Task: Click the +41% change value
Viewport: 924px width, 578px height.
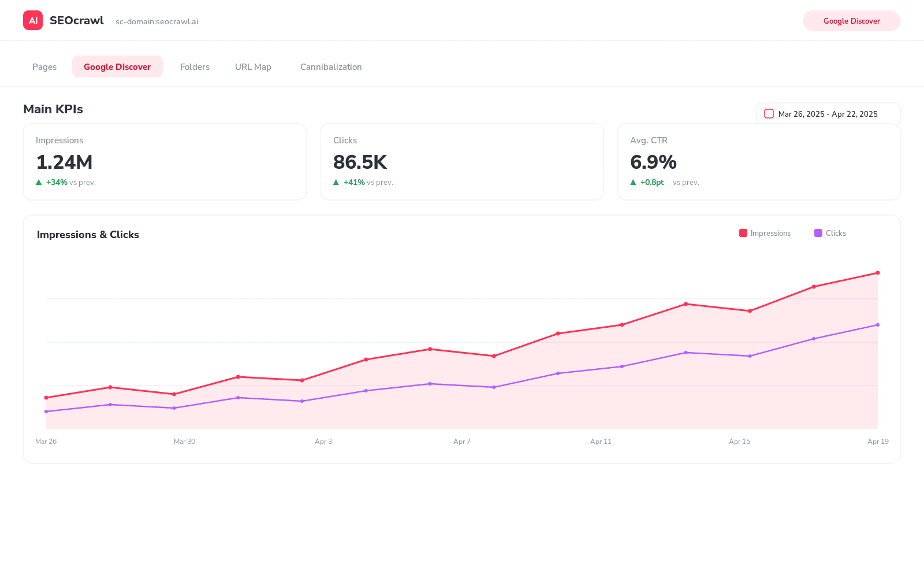Action: [x=354, y=182]
